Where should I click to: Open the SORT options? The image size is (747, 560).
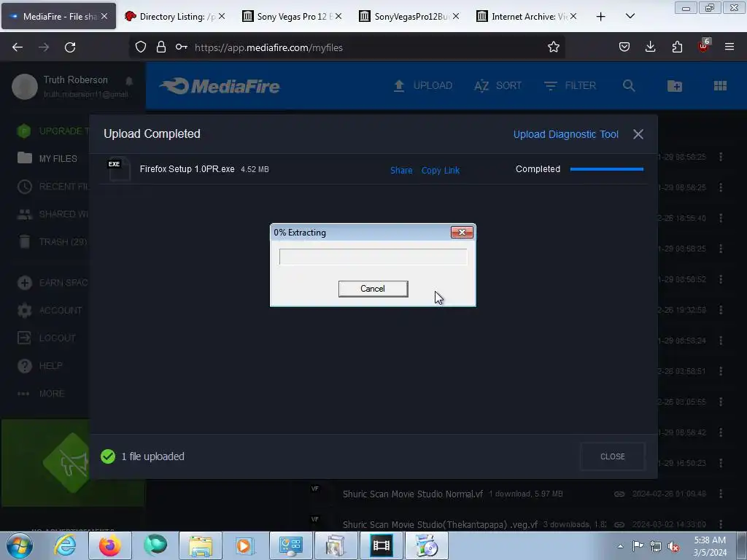(498, 86)
